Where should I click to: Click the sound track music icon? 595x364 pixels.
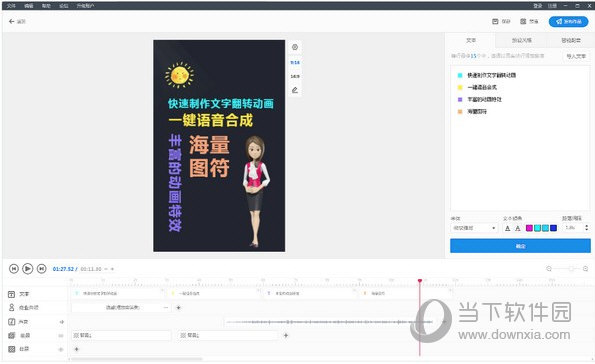(11, 322)
